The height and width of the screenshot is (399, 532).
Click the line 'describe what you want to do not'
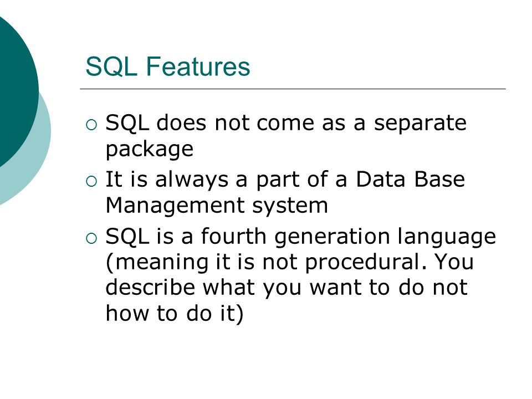[x=287, y=288]
